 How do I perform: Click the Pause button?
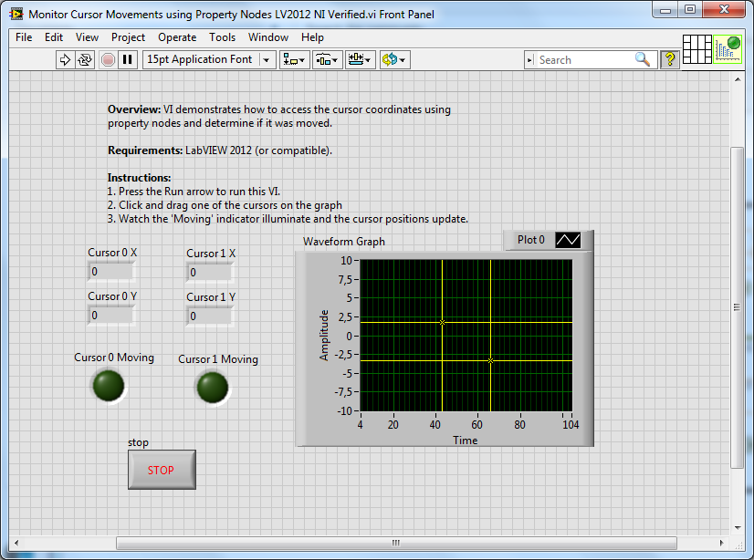[128, 59]
